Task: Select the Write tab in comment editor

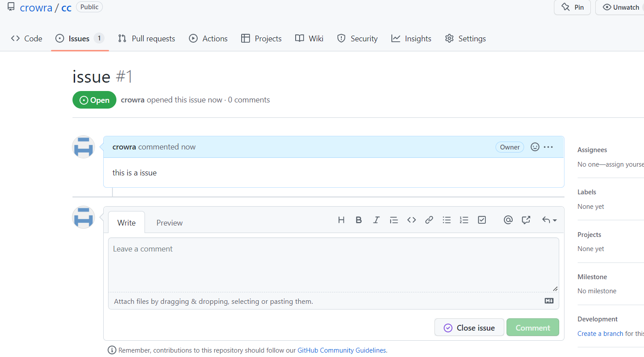Action: click(x=127, y=222)
